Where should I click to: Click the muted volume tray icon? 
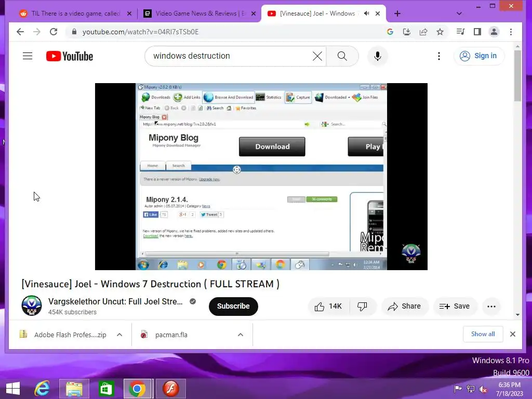click(483, 389)
